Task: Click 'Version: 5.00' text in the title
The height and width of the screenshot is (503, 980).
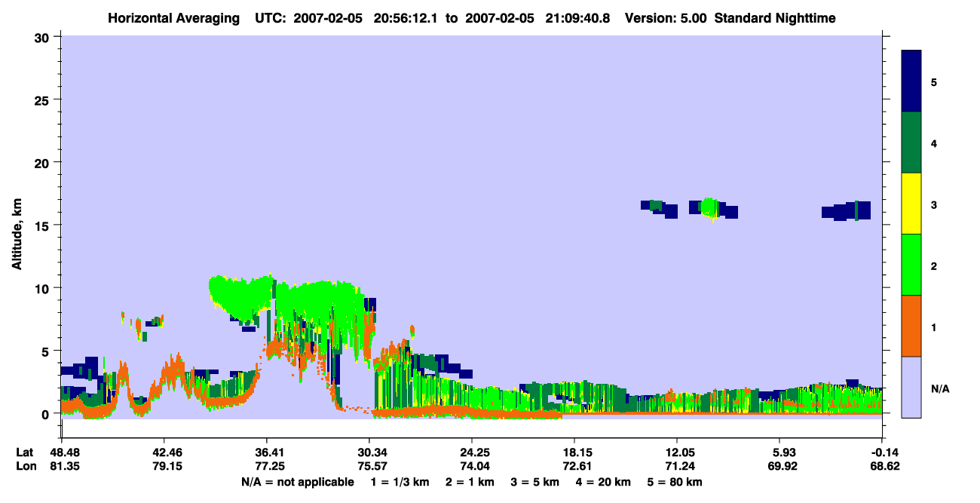Action: tap(665, 18)
